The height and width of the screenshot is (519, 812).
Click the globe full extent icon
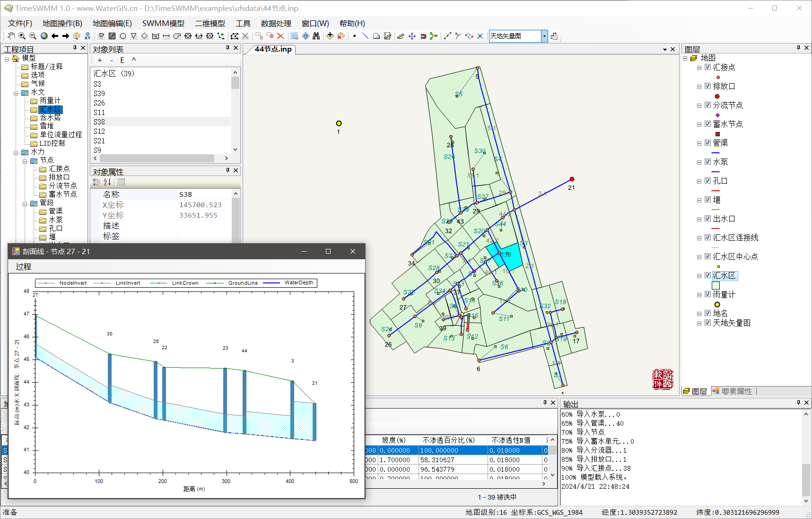(x=44, y=36)
